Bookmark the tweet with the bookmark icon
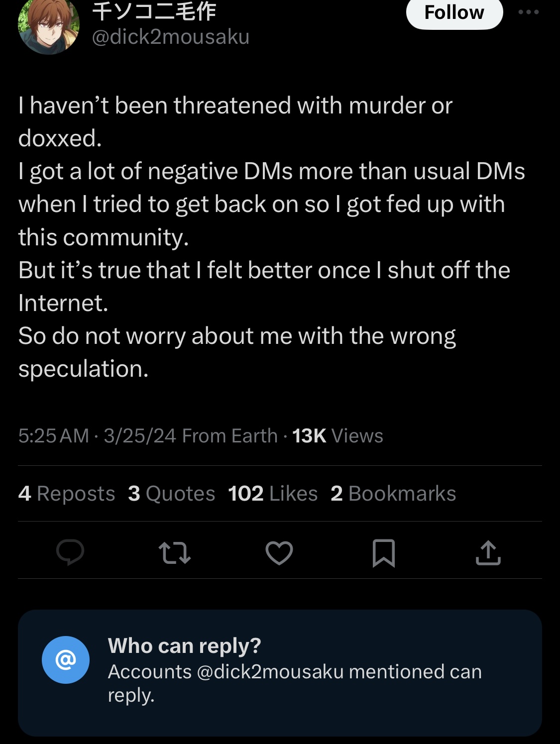 384,553
